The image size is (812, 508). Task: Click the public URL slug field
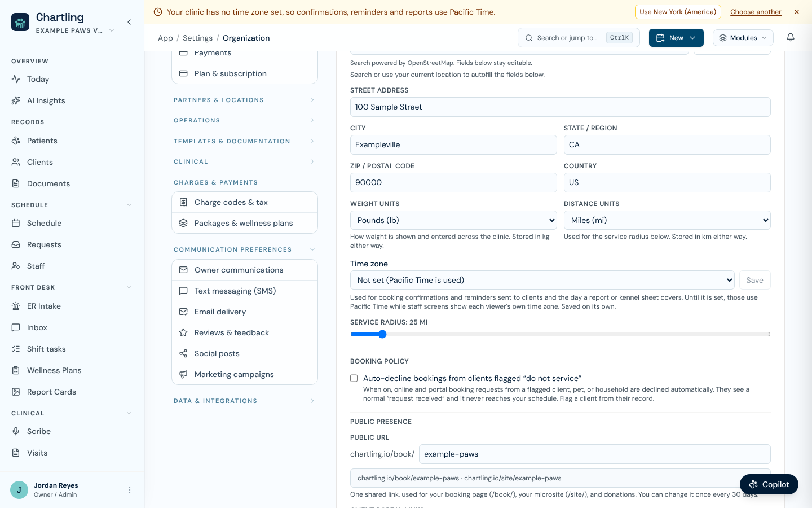point(595,454)
